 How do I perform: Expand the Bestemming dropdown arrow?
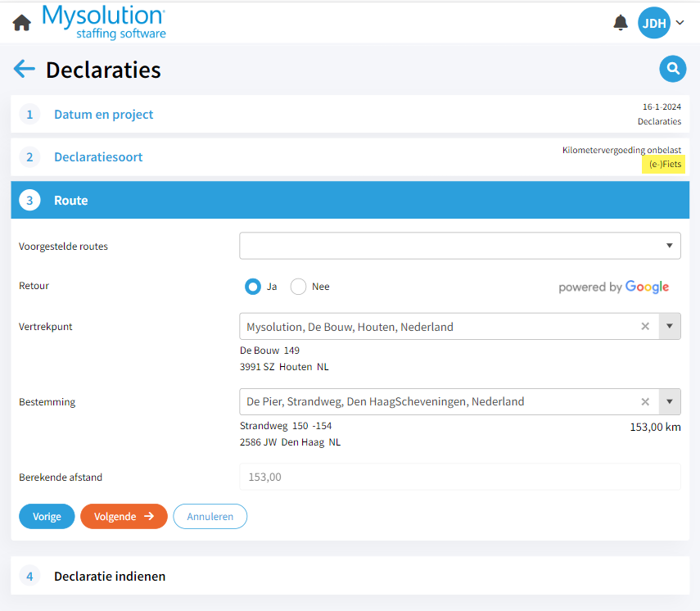click(669, 402)
